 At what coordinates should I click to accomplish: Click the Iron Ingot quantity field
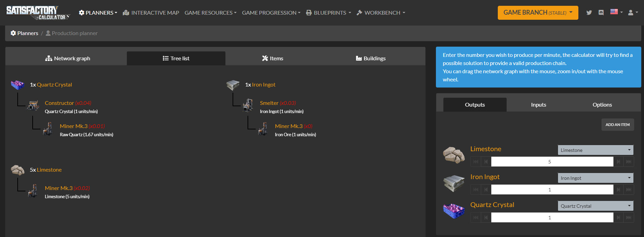(x=552, y=190)
